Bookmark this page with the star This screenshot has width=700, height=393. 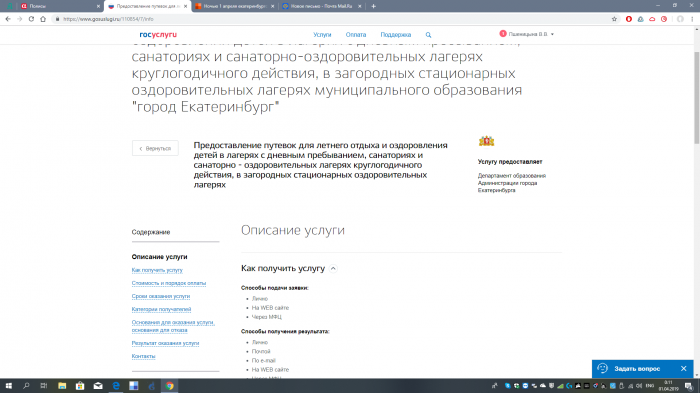coord(614,19)
